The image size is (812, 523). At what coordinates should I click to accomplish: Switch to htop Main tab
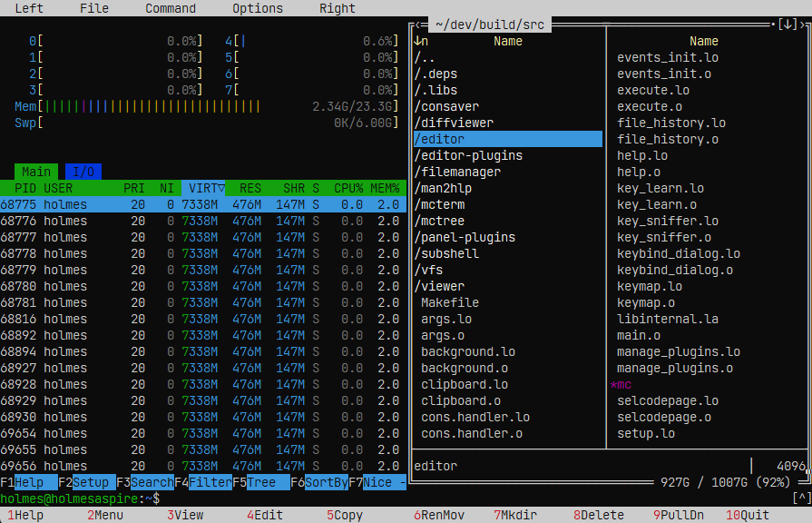point(36,172)
